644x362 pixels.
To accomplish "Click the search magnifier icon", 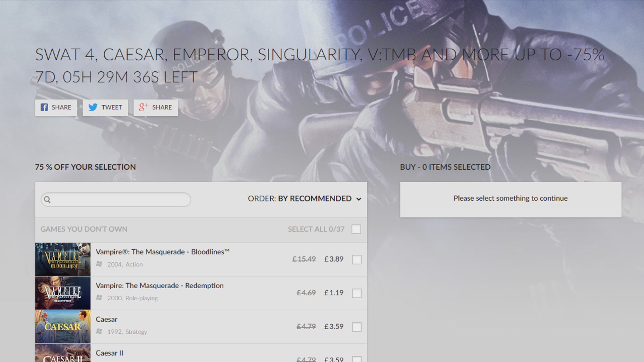I will (47, 200).
